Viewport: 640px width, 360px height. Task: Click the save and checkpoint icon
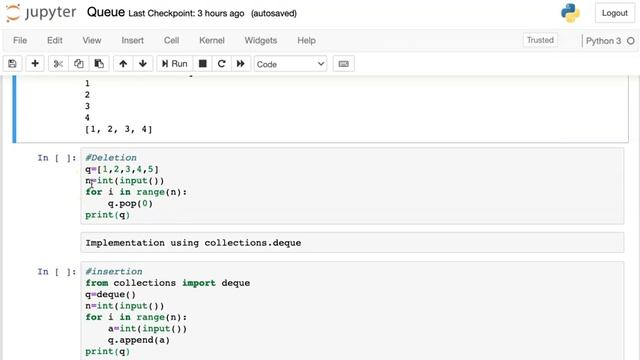pyautogui.click(x=12, y=64)
